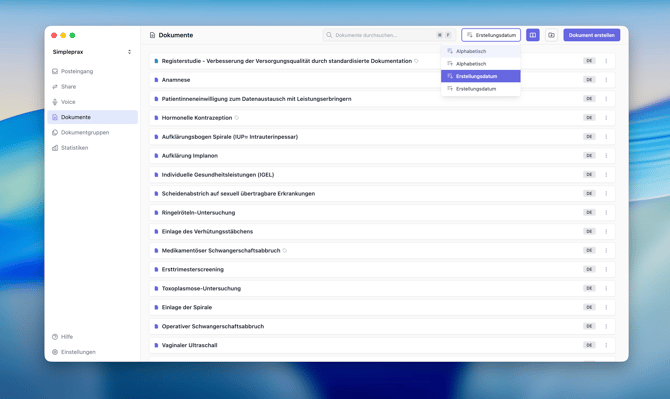Click DE badge on Individuelle Gesundheitsleistungen row
This screenshot has height=399, width=670.
589,174
